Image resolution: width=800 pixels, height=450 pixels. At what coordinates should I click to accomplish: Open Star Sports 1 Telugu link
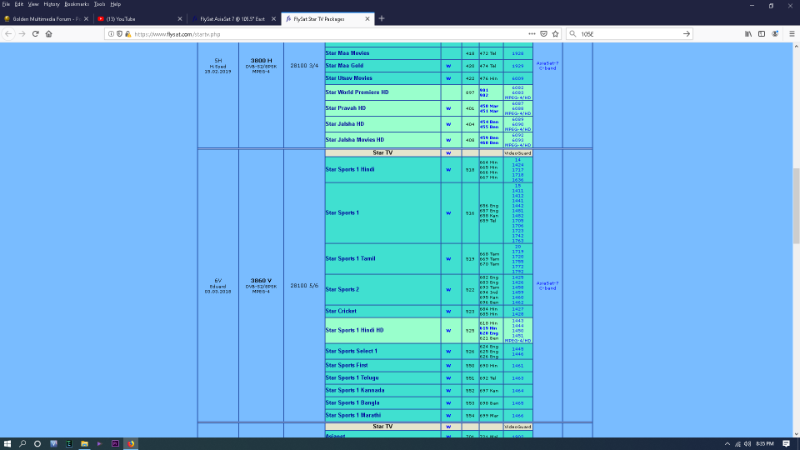click(352, 378)
